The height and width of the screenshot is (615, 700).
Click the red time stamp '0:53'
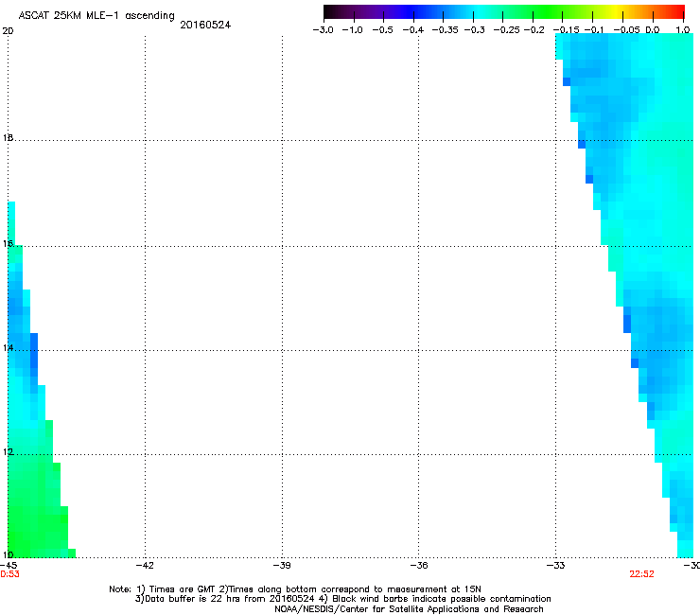[x=9, y=574]
